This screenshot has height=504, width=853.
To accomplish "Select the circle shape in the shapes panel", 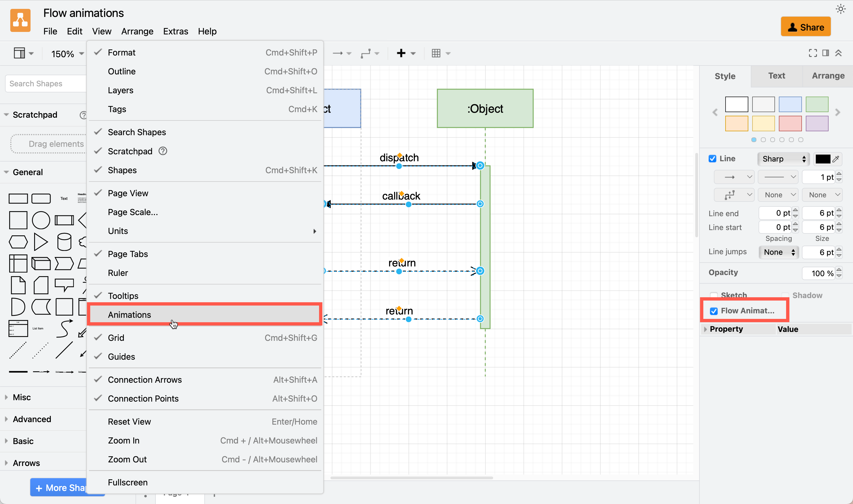I will tap(41, 220).
